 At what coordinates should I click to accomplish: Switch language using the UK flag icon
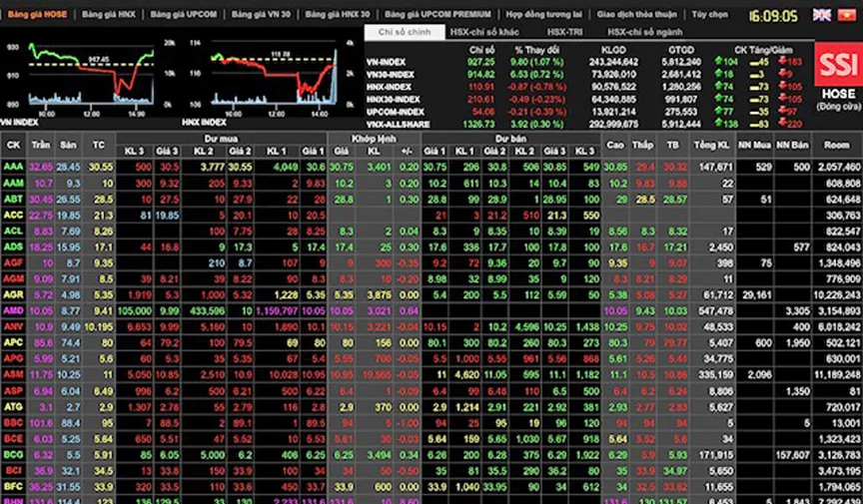tap(822, 15)
